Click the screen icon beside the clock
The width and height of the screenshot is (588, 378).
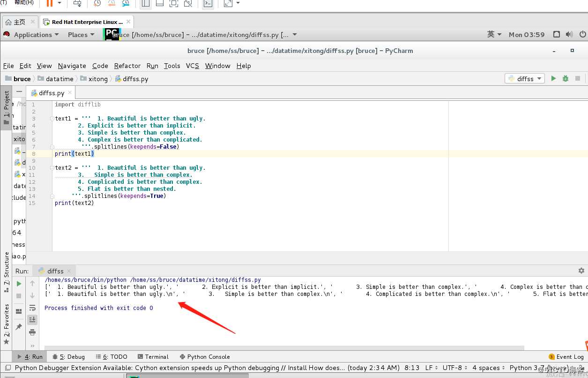[x=556, y=34]
